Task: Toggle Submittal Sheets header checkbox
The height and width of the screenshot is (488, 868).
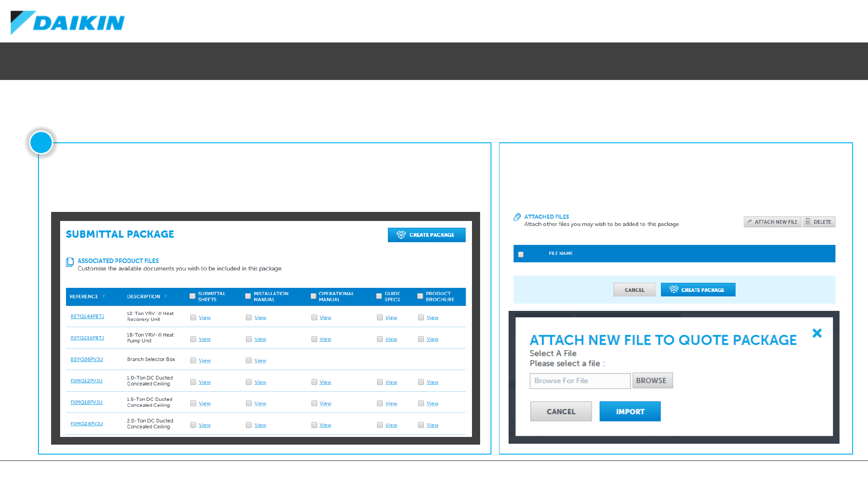Action: pos(193,296)
